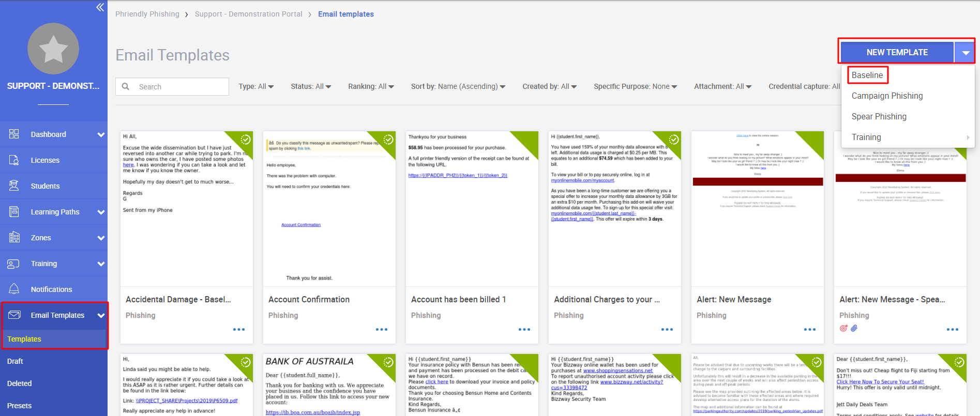980x416 pixels.
Task: Click the check badge on Additional Charges thumbnail
Action: click(x=674, y=139)
